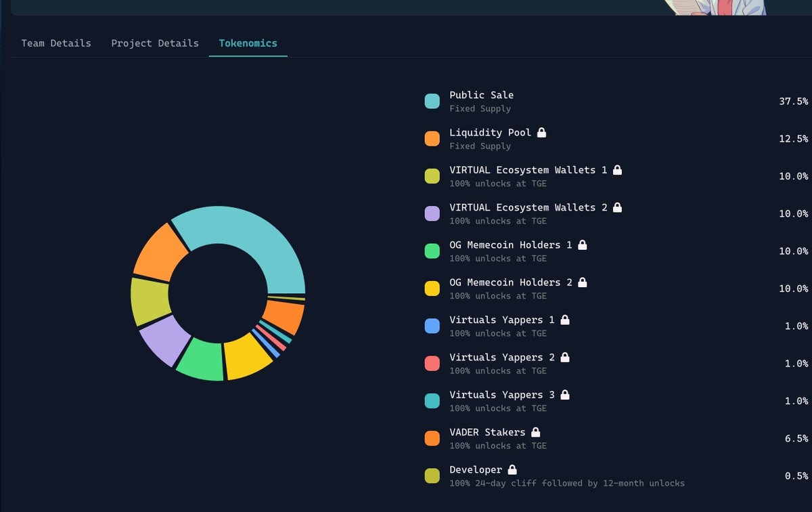812x512 pixels.
Task: Click lock icon beside OG Memecoin Holders 2
Action: 582,282
